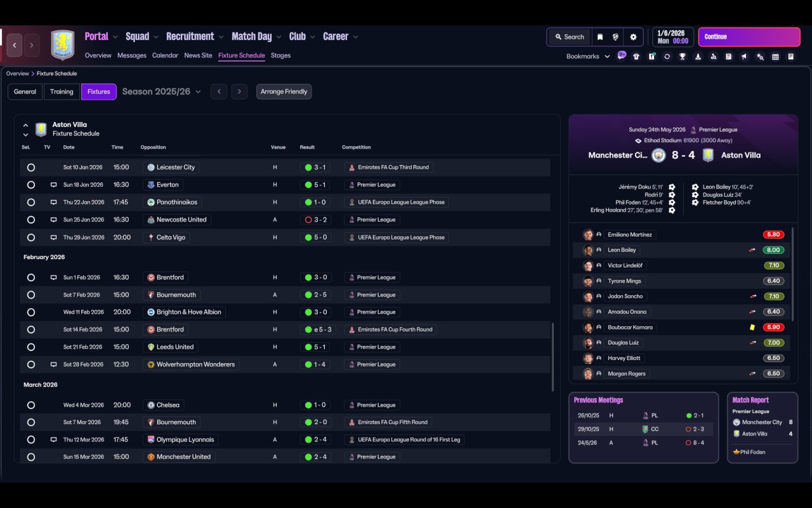
Task: Select the Chelsea fixture row circle
Action: (30, 405)
